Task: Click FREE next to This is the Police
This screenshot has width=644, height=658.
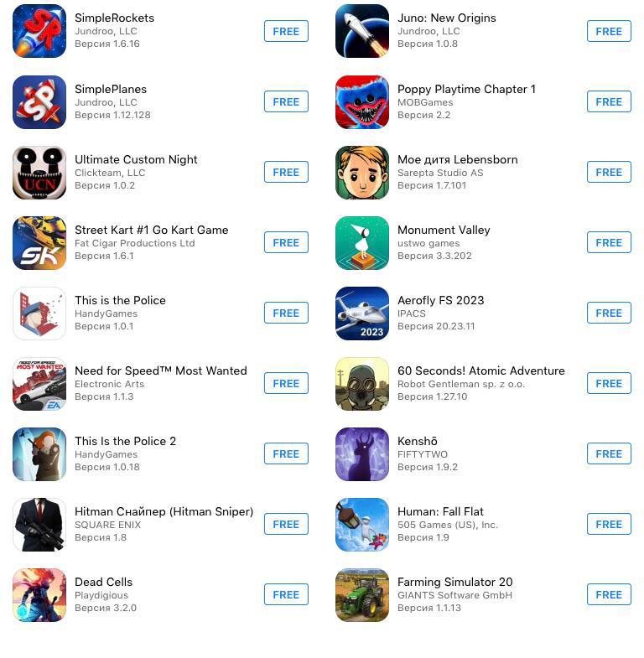Action: [x=286, y=313]
